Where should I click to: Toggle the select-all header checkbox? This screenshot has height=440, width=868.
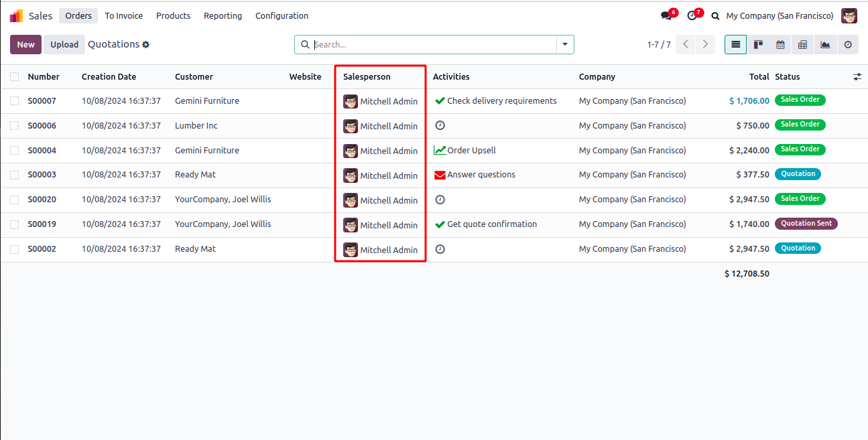15,77
